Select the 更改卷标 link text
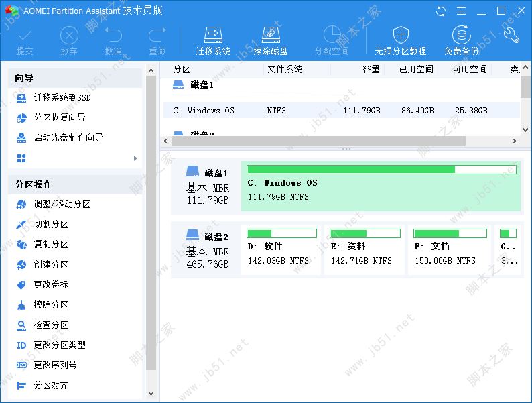 (51, 284)
